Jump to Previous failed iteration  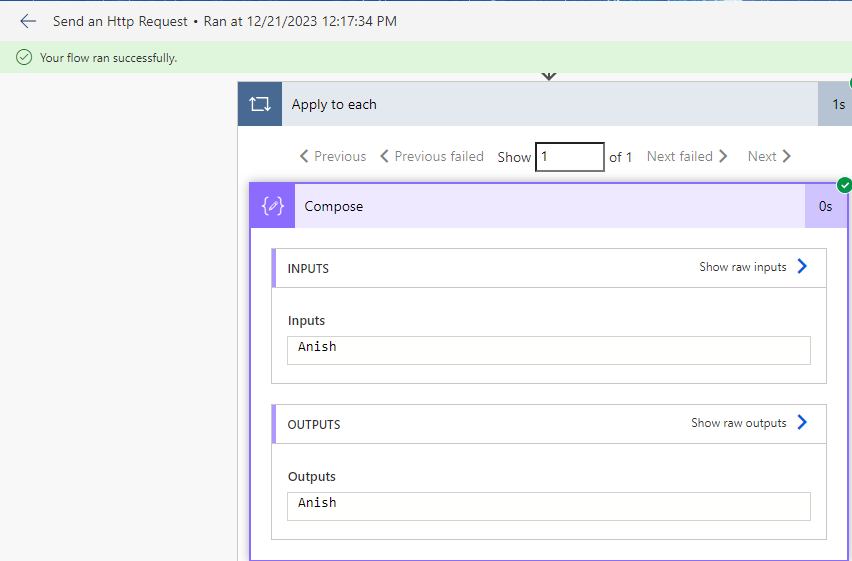[x=431, y=157]
